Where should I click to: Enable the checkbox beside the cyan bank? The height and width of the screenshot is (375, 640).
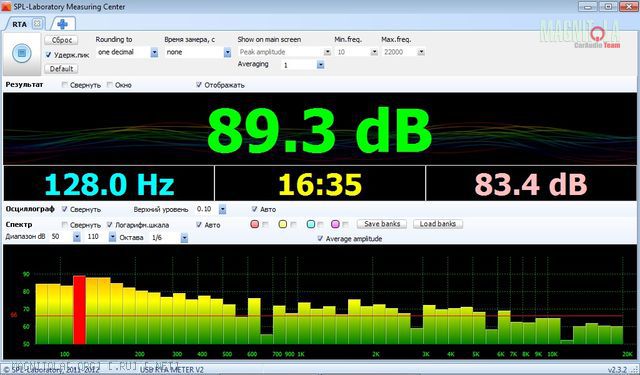pyautogui.click(x=321, y=224)
